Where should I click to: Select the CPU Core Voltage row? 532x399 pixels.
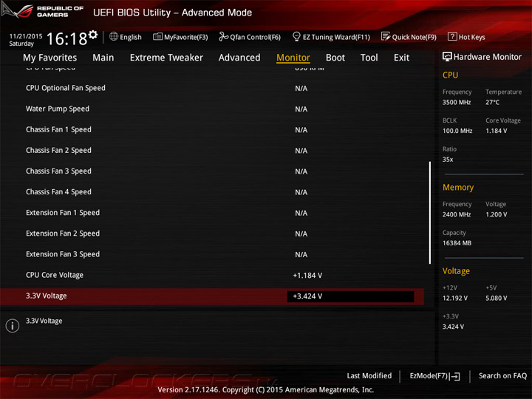point(212,275)
